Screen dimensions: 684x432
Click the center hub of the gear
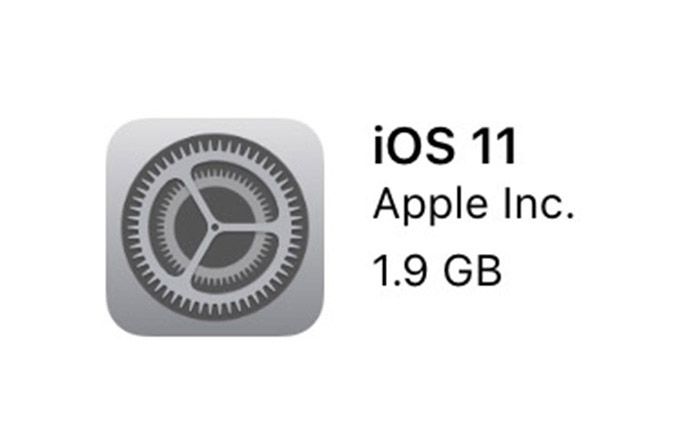tap(215, 227)
